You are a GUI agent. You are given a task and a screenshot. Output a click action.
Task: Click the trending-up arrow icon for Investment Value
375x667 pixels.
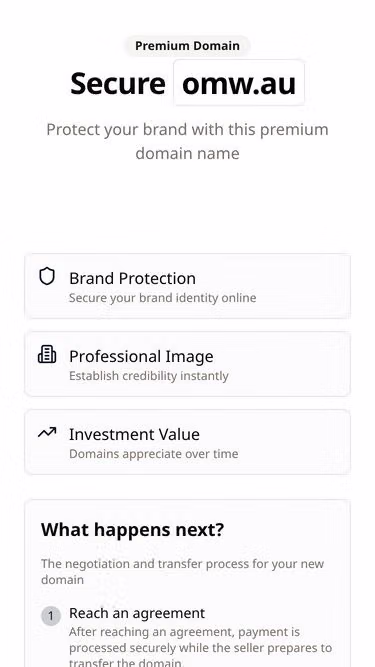(47, 433)
